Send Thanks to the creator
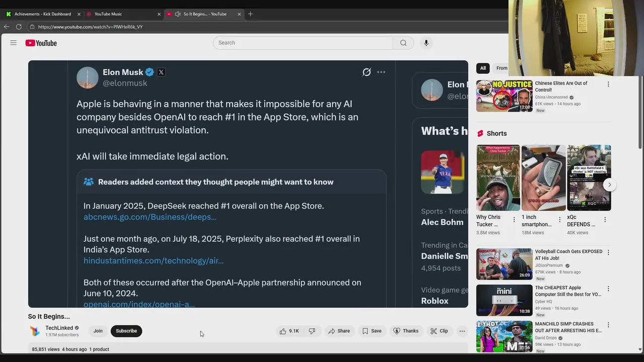 pos(406,331)
